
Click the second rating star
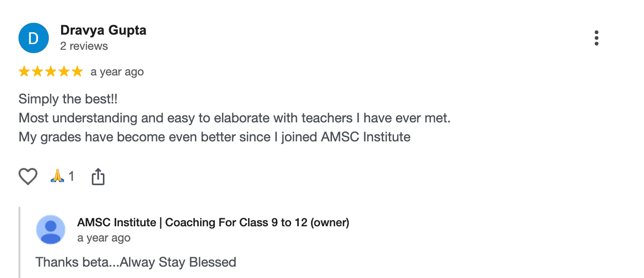[37, 72]
